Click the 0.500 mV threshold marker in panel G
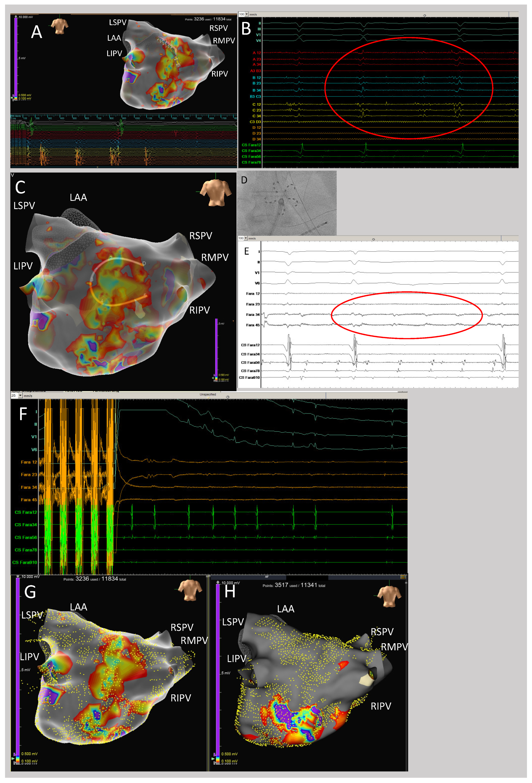The height and width of the screenshot is (783, 532). pyautogui.click(x=15, y=754)
